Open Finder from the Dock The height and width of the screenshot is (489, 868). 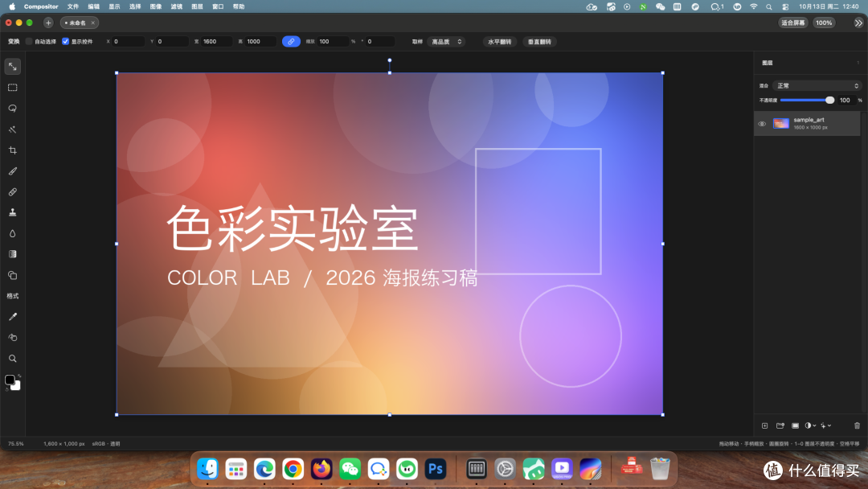pyautogui.click(x=207, y=469)
